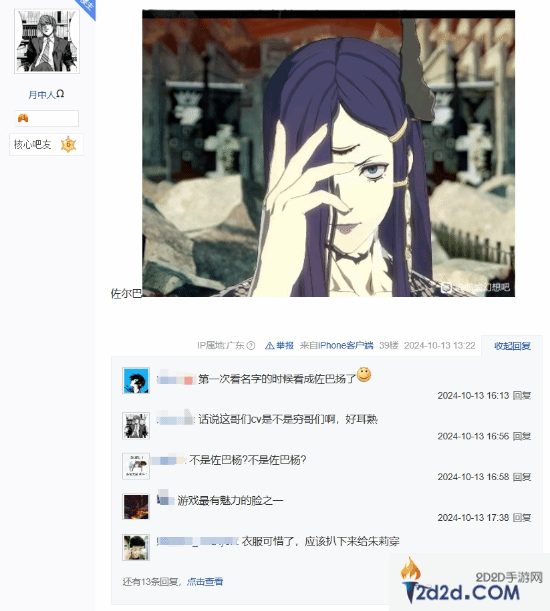This screenshot has width=550, height=611.
Task: Click the 核心吧友 level 6 star badge
Action: tap(68, 145)
